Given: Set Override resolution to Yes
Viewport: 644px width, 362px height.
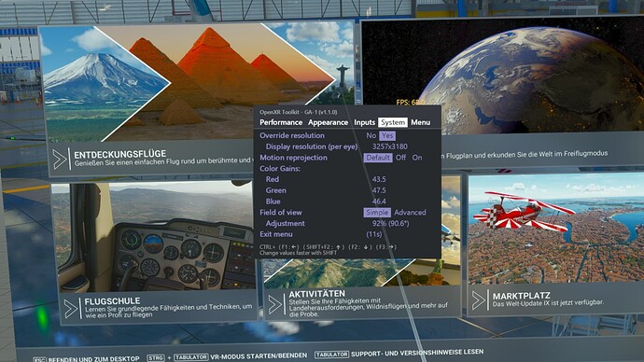Looking at the screenshot, I should coord(387,135).
